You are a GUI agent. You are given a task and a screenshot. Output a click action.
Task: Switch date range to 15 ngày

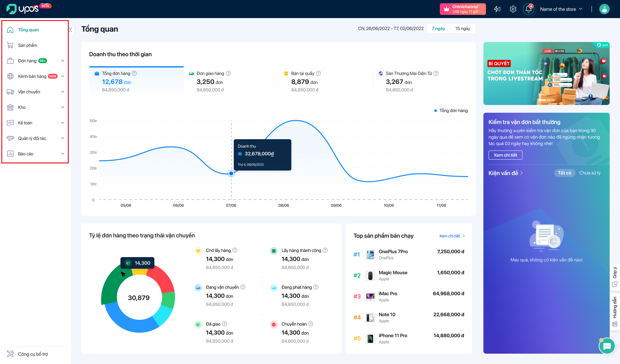(x=462, y=28)
